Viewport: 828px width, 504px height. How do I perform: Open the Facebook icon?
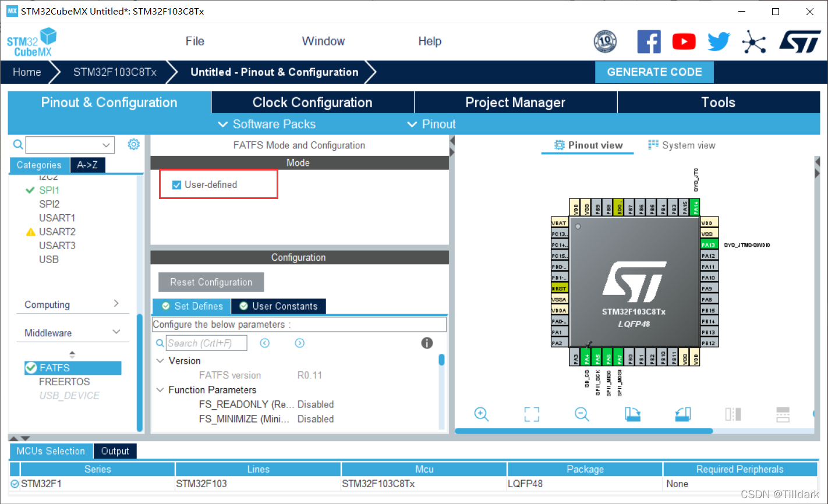649,41
